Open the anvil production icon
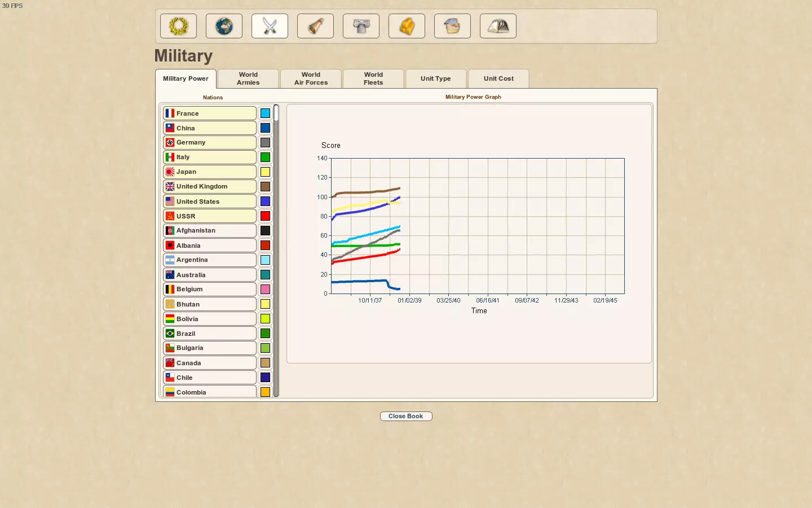Viewport: 812px width, 508px height. tap(361, 26)
